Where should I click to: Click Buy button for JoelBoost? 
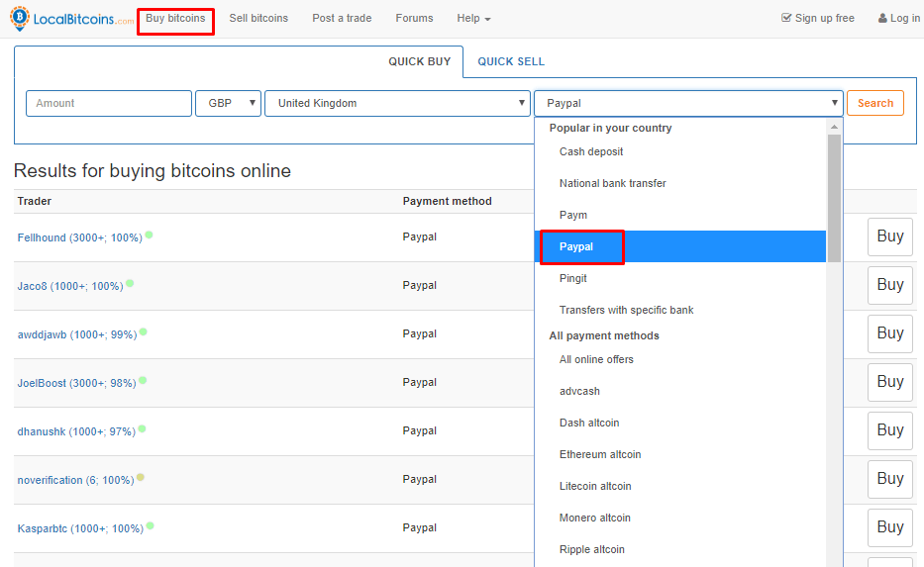pyautogui.click(x=889, y=382)
